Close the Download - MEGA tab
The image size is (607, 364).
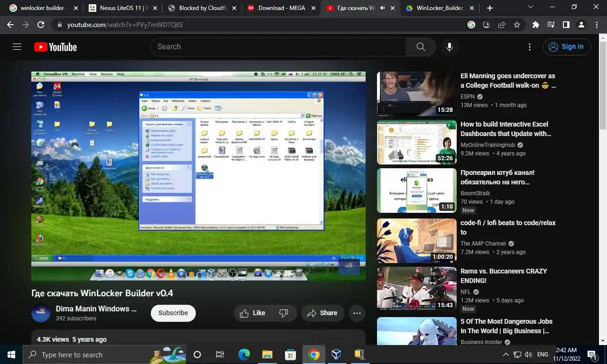313,8
